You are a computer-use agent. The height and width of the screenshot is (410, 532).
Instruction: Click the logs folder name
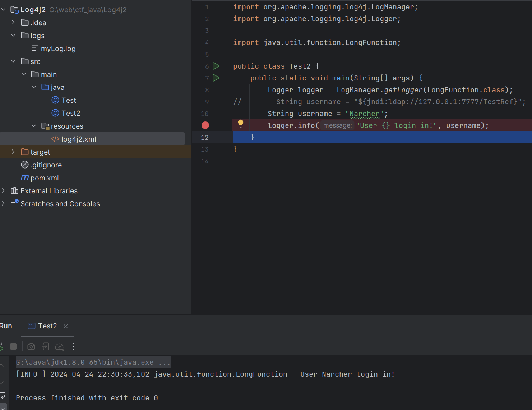click(x=37, y=36)
